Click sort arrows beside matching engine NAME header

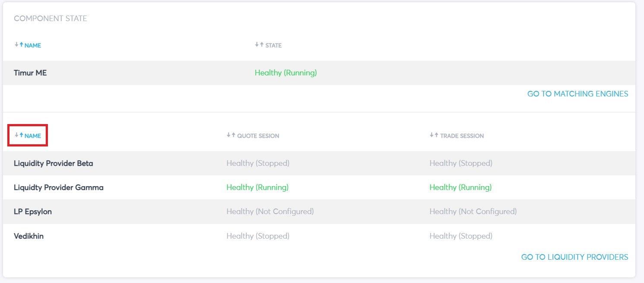coord(19,45)
